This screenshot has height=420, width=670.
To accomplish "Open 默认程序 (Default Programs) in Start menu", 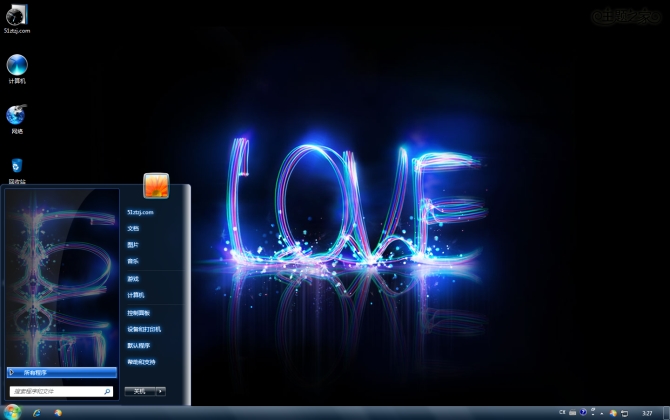I will click(x=138, y=345).
